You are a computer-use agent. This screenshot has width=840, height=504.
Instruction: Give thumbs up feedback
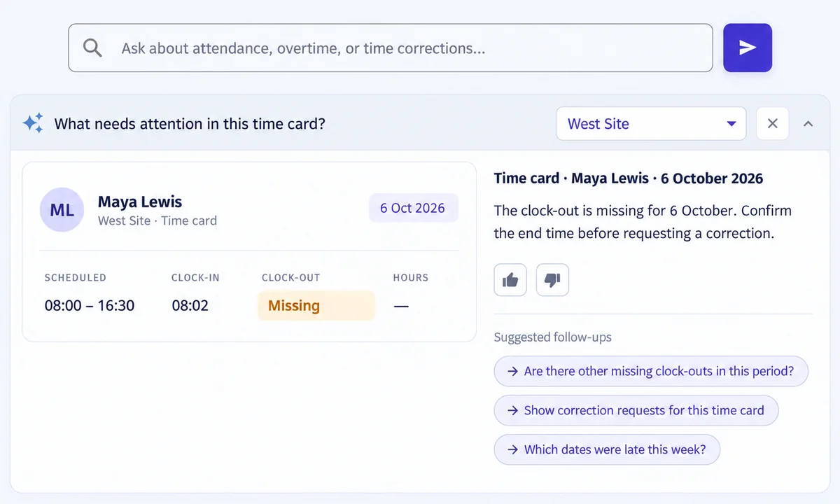pyautogui.click(x=510, y=280)
